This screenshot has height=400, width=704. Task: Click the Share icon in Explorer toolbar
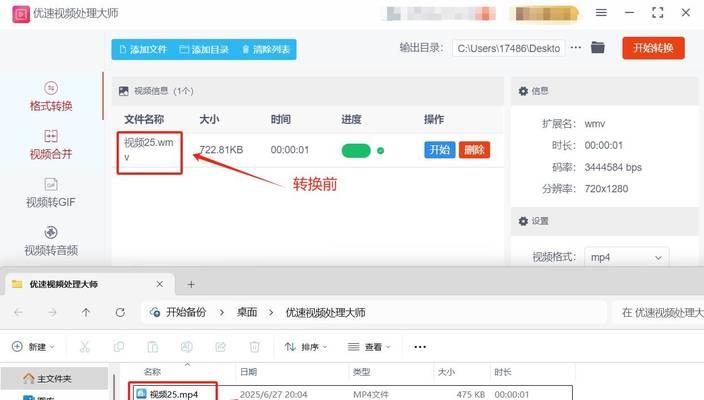pyautogui.click(x=220, y=347)
